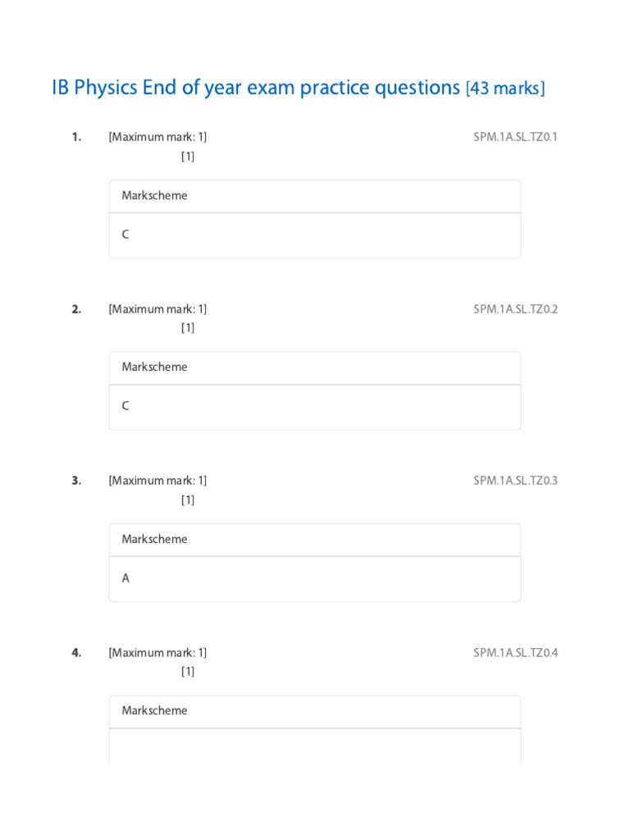Click the Markscheme header of question 4

pyautogui.click(x=154, y=710)
